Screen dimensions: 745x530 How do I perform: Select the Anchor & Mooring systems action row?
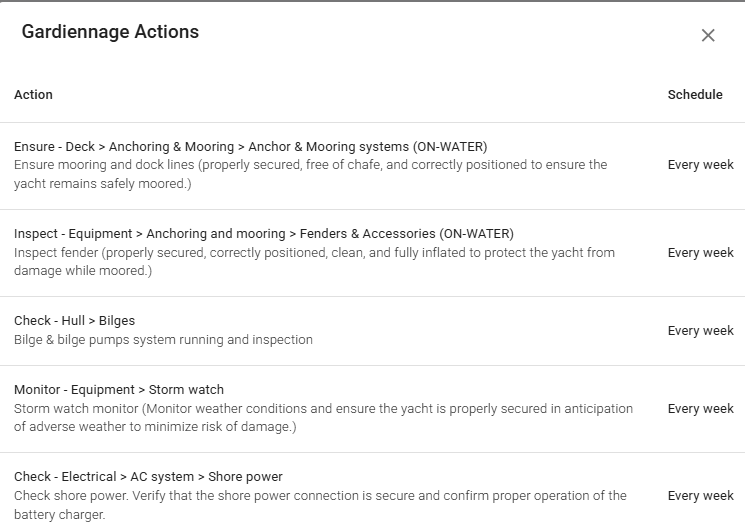pos(250,147)
